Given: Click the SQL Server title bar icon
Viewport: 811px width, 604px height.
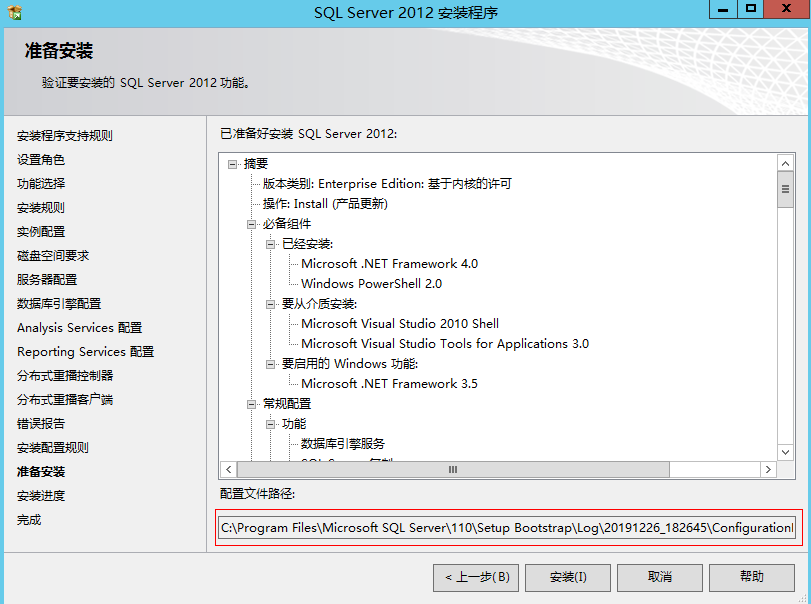Looking at the screenshot, I should [15, 11].
